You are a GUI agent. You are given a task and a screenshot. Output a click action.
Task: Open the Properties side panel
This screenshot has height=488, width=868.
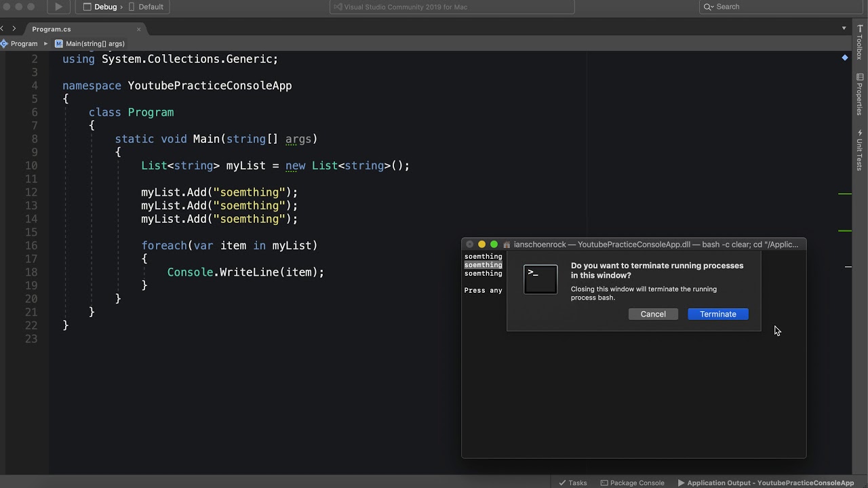860,94
